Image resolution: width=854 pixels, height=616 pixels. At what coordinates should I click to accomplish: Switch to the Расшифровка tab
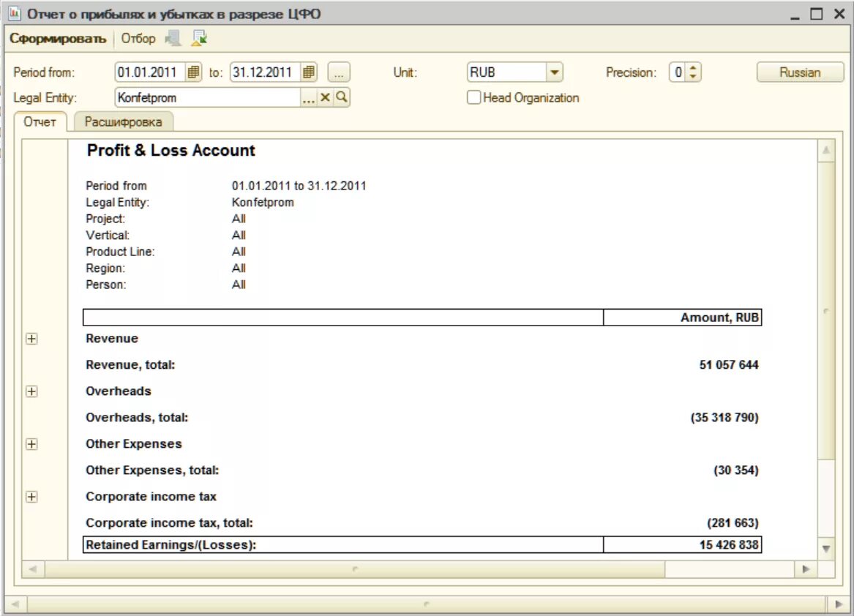pos(123,122)
